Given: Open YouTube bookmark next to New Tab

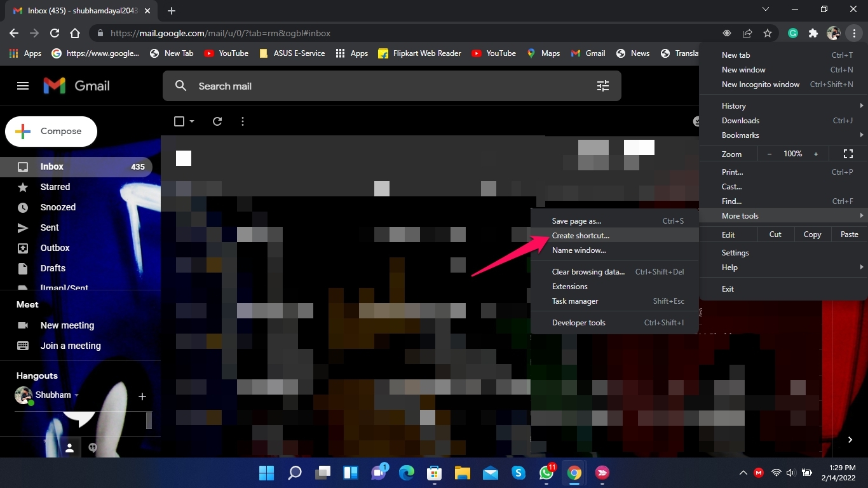Looking at the screenshot, I should (226, 53).
